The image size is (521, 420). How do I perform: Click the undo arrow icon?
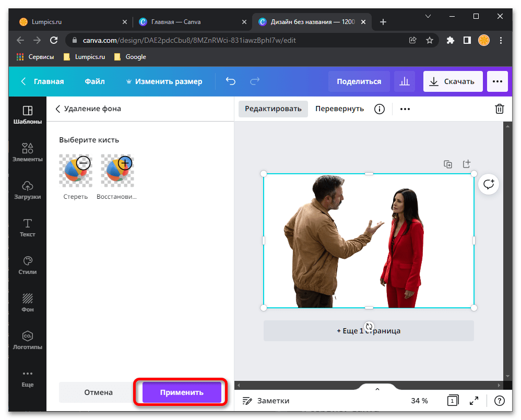[230, 81]
